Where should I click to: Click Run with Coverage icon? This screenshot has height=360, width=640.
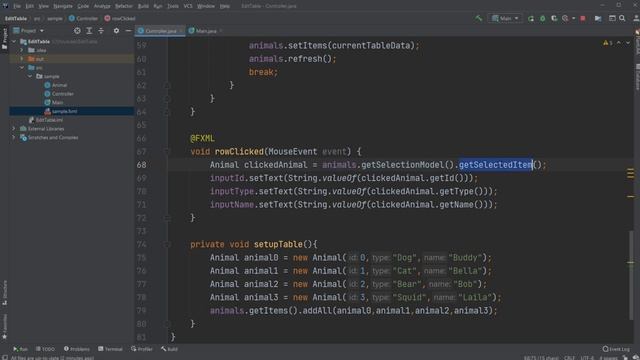pos(554,18)
